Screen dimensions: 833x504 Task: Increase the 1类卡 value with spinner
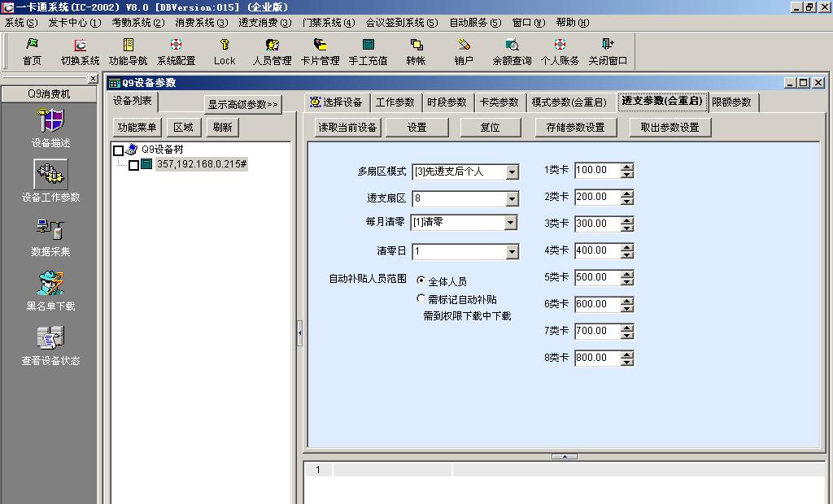tap(627, 167)
